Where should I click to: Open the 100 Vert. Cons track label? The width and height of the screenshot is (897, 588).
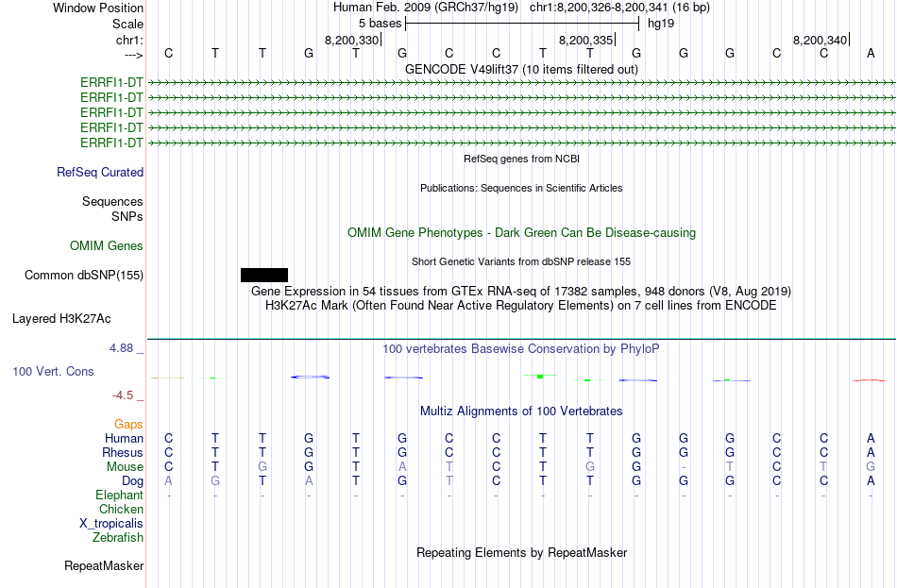click(53, 371)
